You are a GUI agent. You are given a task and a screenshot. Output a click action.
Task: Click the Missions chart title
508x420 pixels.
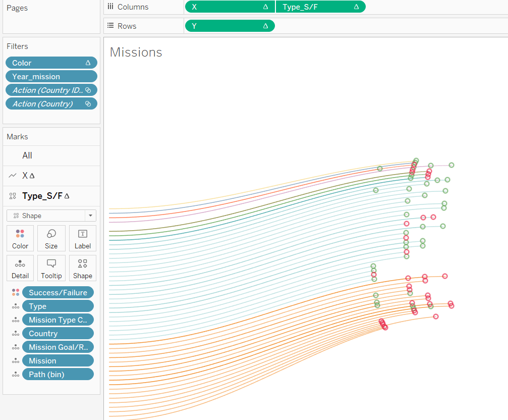point(136,52)
